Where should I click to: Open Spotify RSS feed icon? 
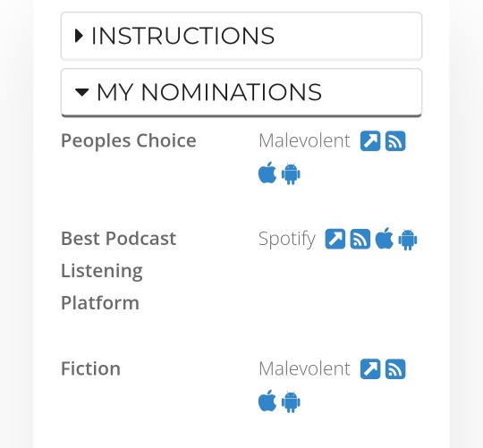(x=360, y=239)
